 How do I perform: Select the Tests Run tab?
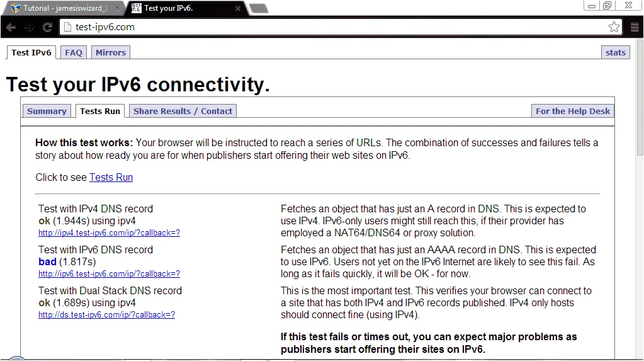[x=100, y=111]
